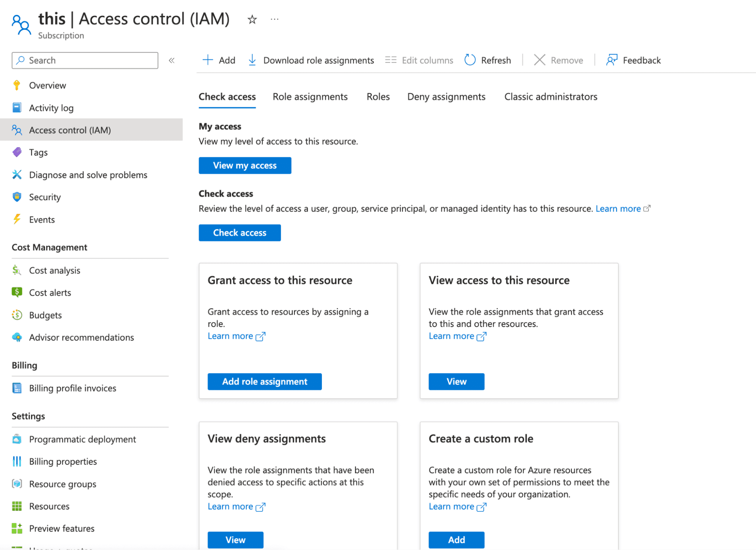Click View in View deny assignments card
Screen dimensions: 756x550
(236, 540)
